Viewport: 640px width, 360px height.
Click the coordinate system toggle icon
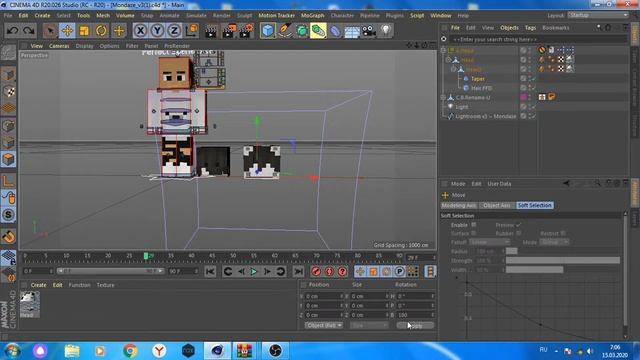click(191, 31)
